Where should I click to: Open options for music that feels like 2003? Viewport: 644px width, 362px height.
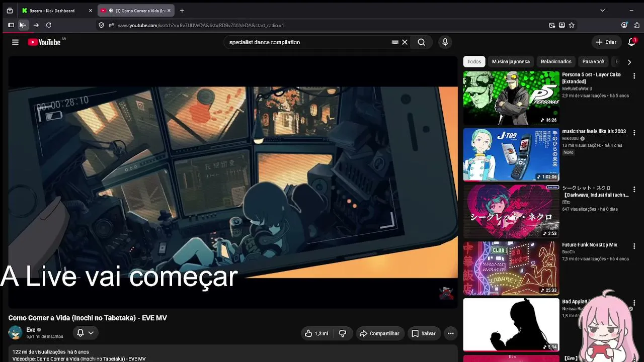pyautogui.click(x=634, y=133)
